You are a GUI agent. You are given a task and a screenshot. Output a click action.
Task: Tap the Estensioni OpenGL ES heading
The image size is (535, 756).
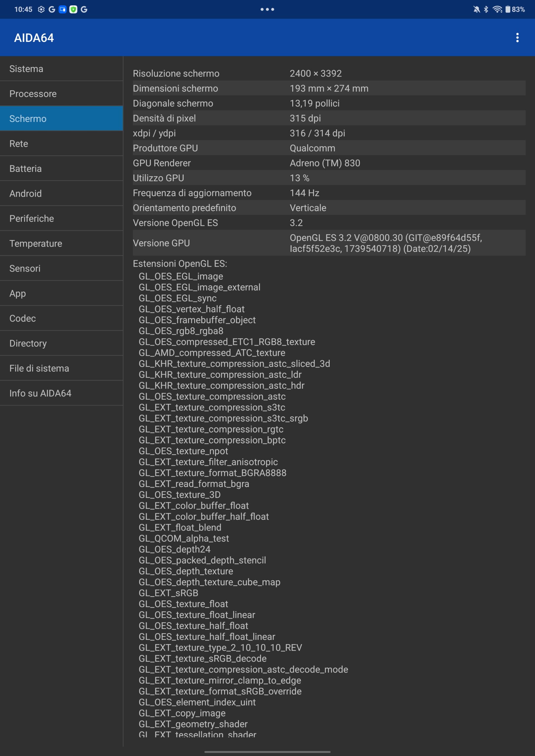point(180,264)
